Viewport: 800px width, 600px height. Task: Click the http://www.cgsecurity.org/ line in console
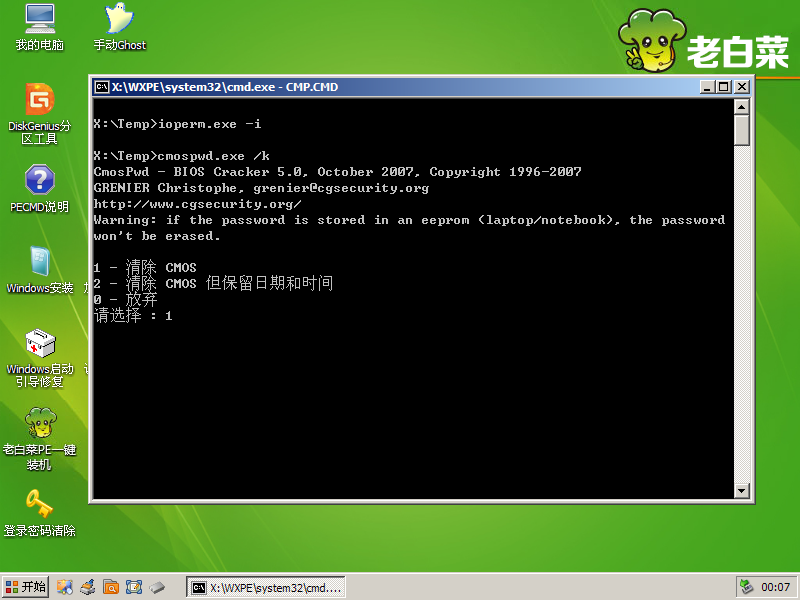pyautogui.click(x=197, y=204)
